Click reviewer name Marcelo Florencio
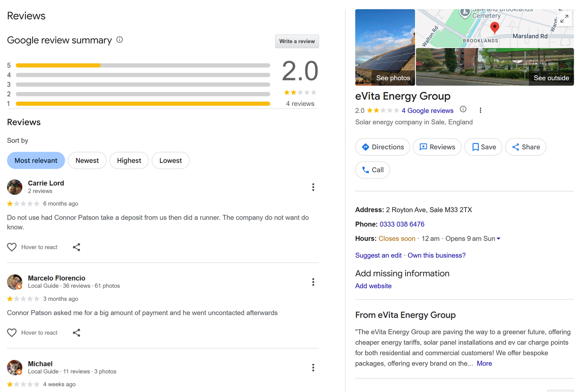Screen dimensions: 577x392 (57, 278)
